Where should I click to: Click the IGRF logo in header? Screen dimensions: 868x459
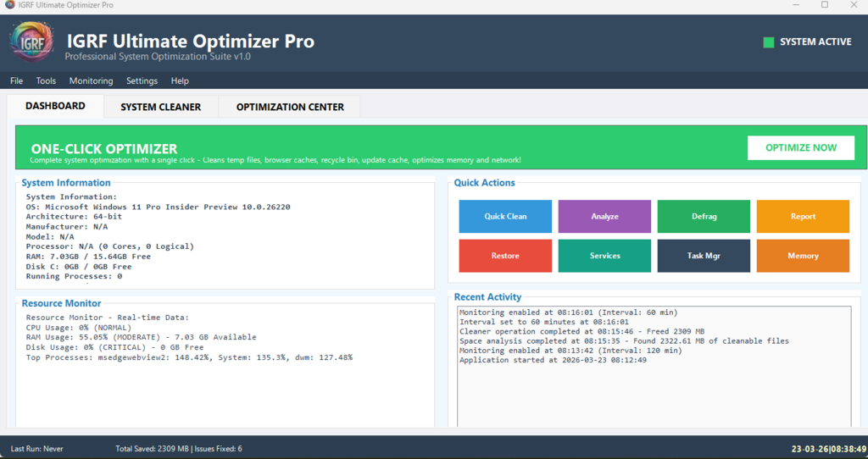[32, 42]
